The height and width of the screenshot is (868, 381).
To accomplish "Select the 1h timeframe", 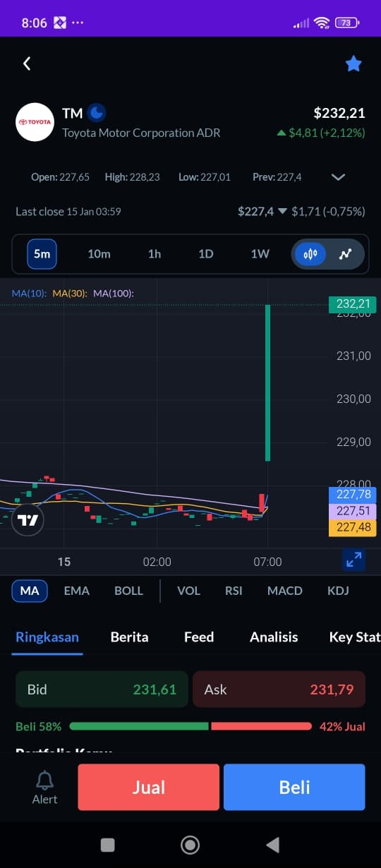I will click(155, 254).
